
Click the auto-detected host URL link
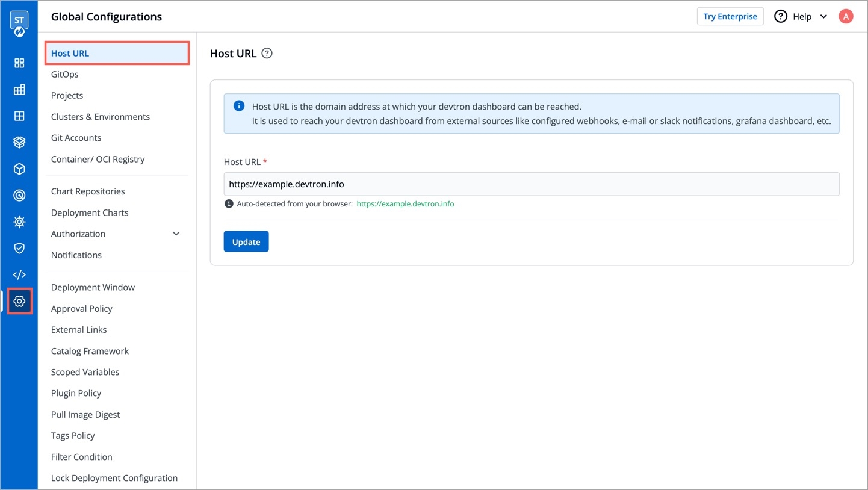click(x=405, y=204)
